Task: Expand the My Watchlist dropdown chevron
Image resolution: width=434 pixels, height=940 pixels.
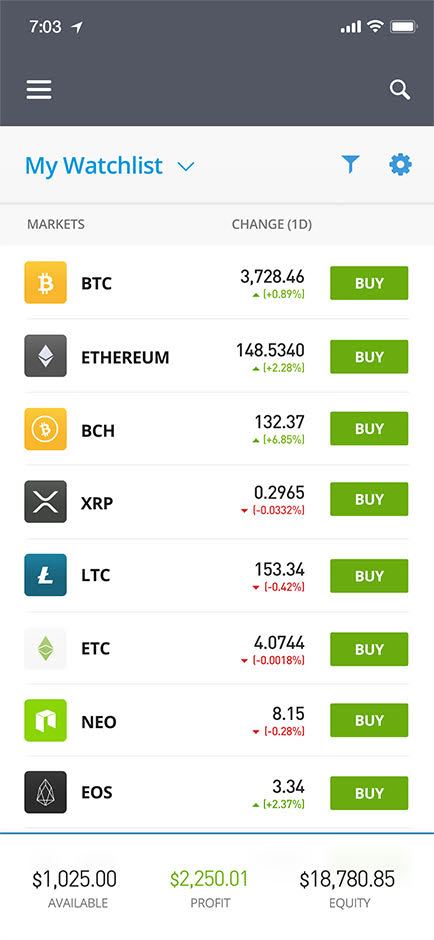Action: pos(186,167)
